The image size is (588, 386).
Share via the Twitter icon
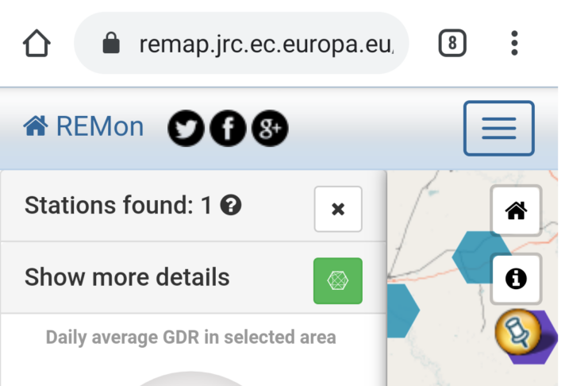[186, 128]
